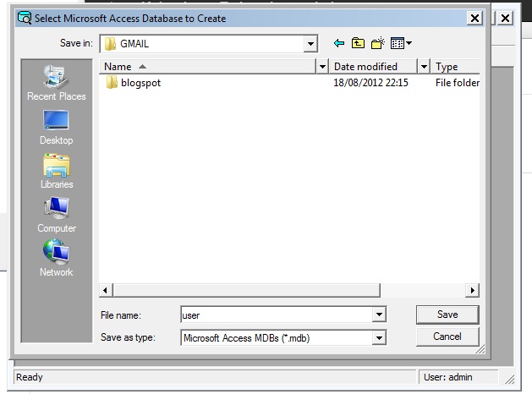Open Network in the sidebar
This screenshot has height=394, width=532.
click(57, 259)
